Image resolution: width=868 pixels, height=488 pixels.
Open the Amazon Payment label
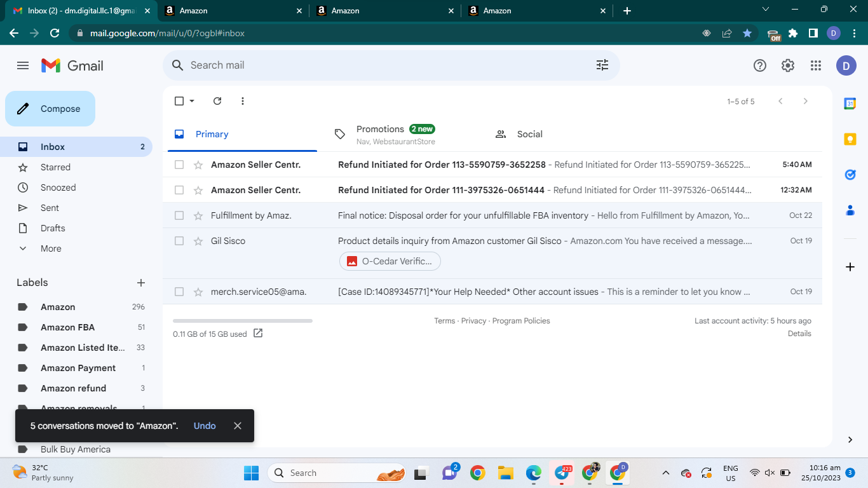79,368
